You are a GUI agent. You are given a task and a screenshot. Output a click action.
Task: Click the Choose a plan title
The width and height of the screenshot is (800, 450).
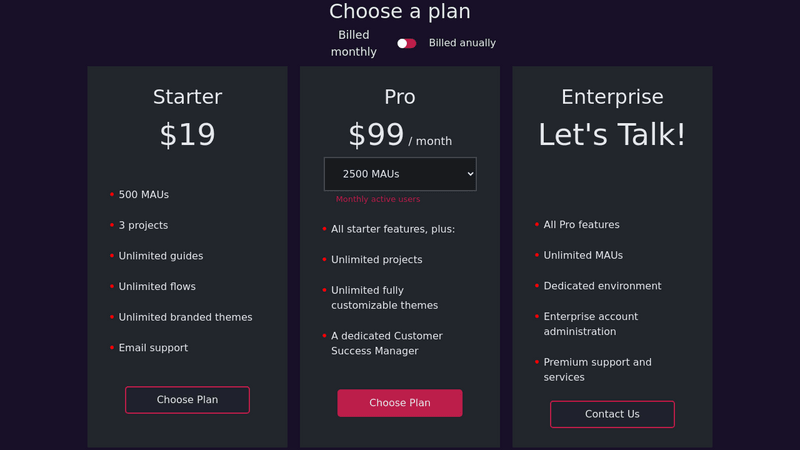(x=399, y=11)
